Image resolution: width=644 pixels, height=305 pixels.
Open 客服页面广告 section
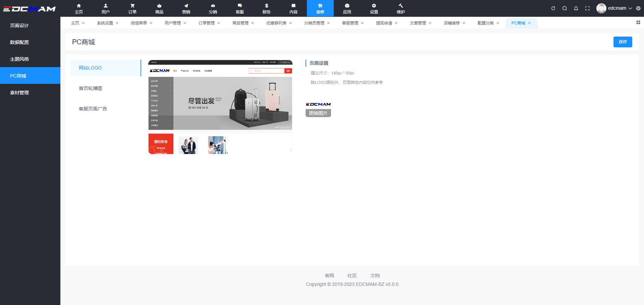click(93, 109)
